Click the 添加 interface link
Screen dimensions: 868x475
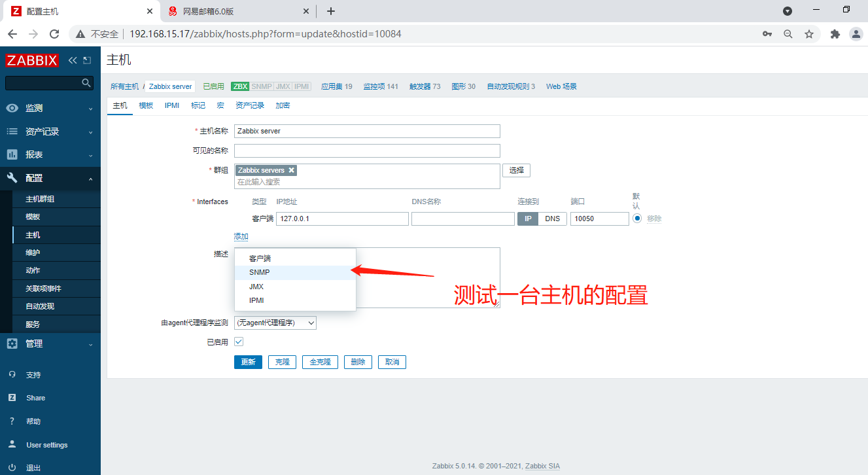(241, 236)
